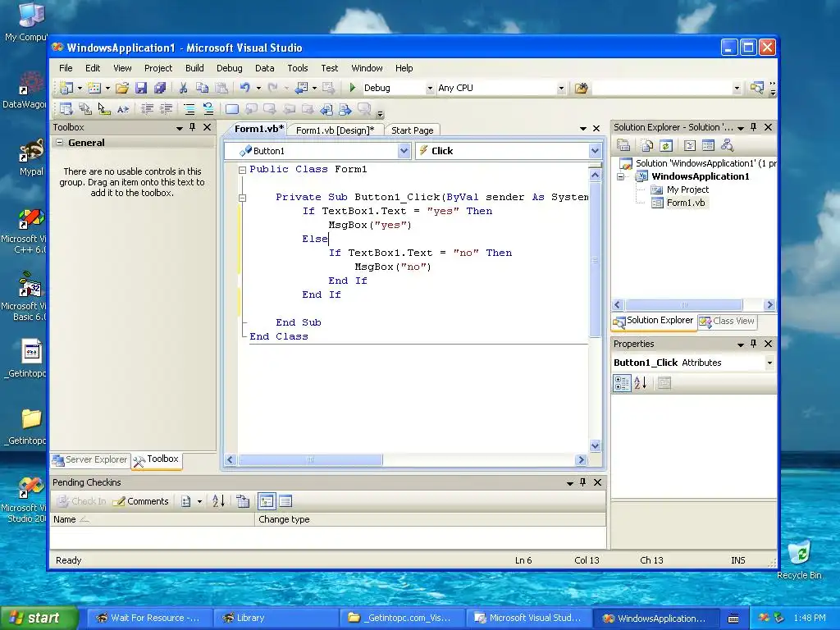This screenshot has width=840, height=630.
Task: Collapse the Public Class Form1 code region
Action: click(x=242, y=170)
